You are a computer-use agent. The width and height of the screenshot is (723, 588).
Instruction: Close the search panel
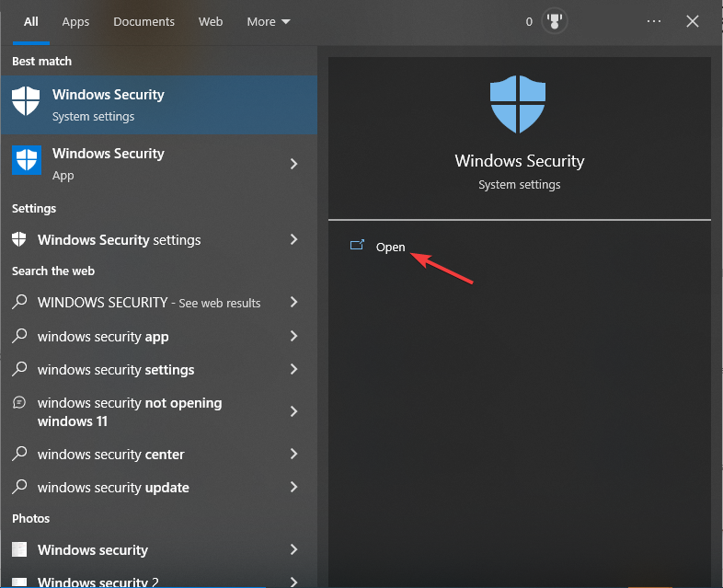pyautogui.click(x=693, y=21)
